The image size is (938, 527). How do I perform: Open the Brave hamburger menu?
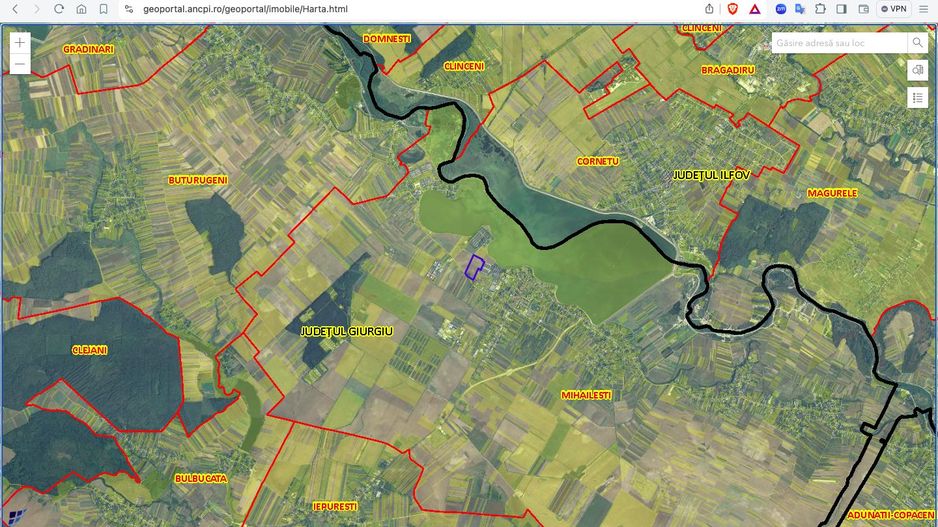tap(925, 9)
